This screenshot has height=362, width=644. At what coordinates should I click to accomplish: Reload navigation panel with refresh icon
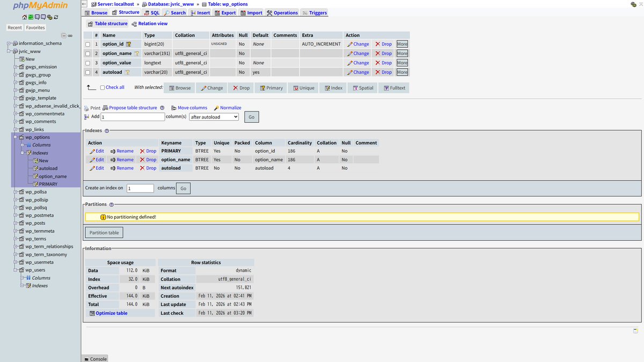point(56,17)
